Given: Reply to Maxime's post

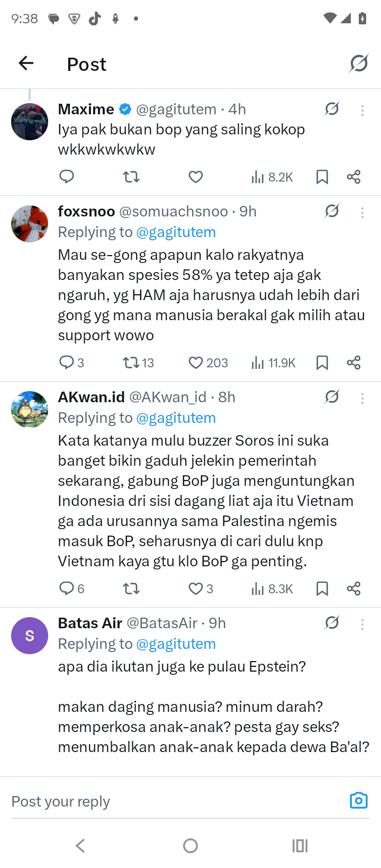Looking at the screenshot, I should click(67, 177).
